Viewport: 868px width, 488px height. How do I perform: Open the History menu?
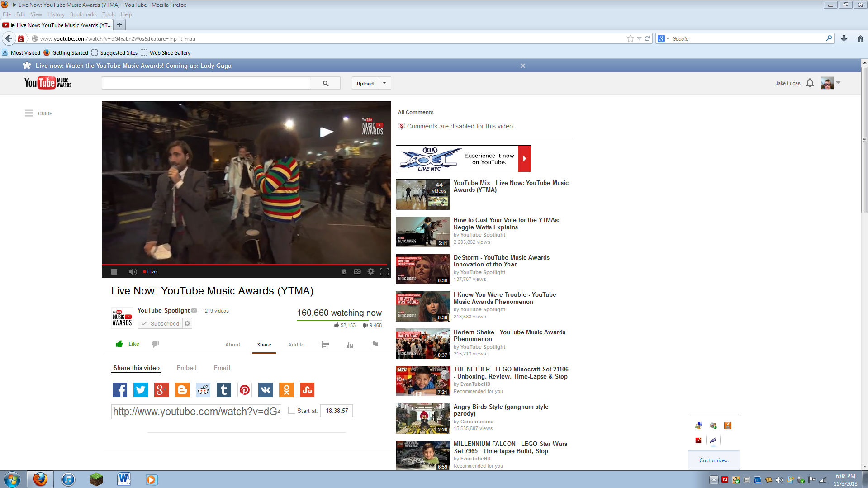56,14
